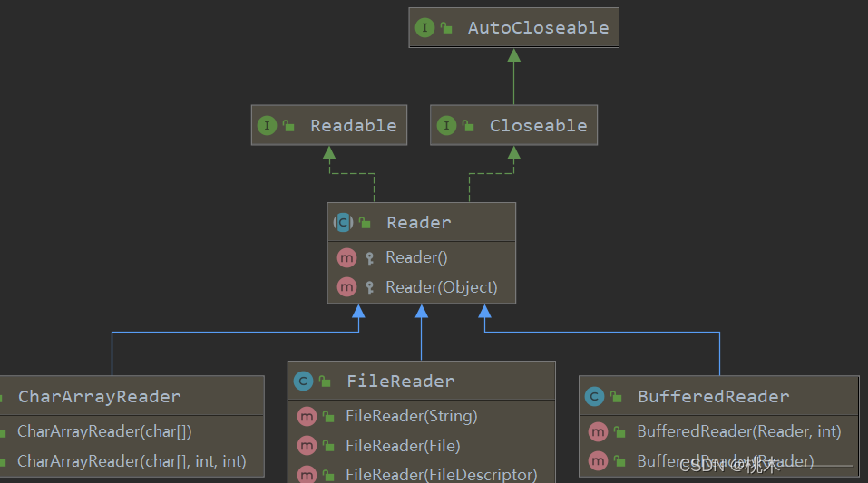Select the AutoCloseable node label
This screenshot has height=483, width=868.
click(538, 28)
